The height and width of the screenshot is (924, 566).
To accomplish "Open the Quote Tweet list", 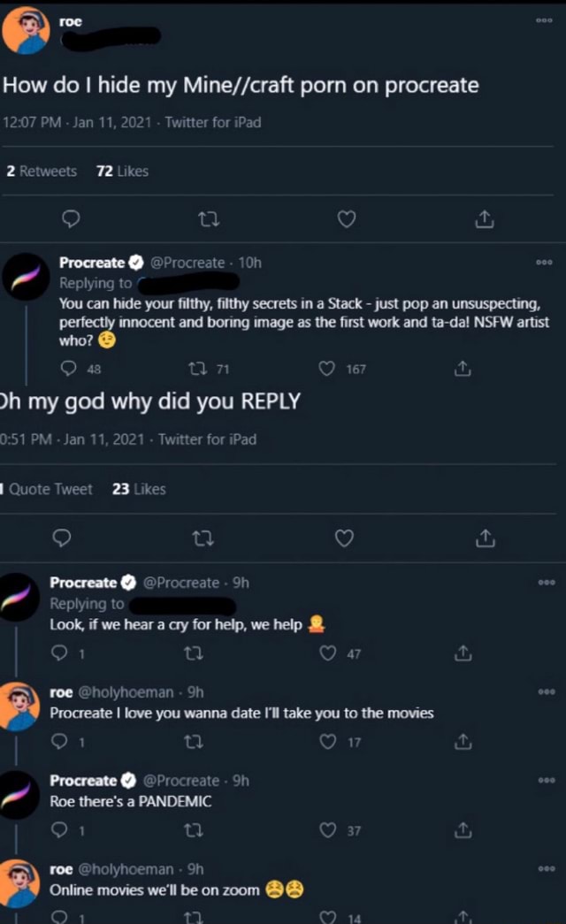I will pyautogui.click(x=47, y=489).
